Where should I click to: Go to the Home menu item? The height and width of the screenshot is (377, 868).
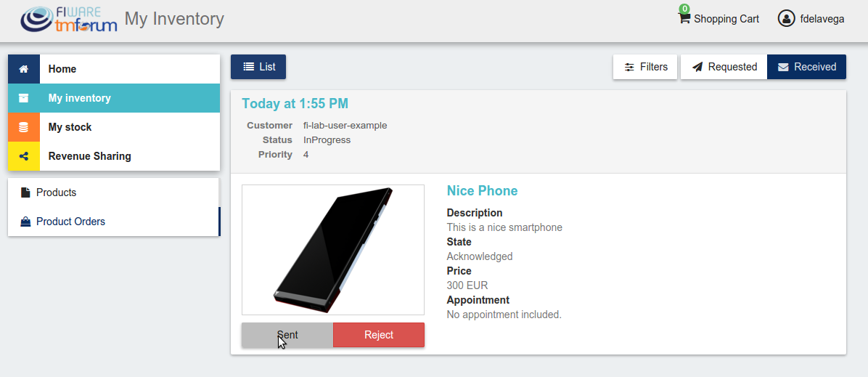(114, 69)
